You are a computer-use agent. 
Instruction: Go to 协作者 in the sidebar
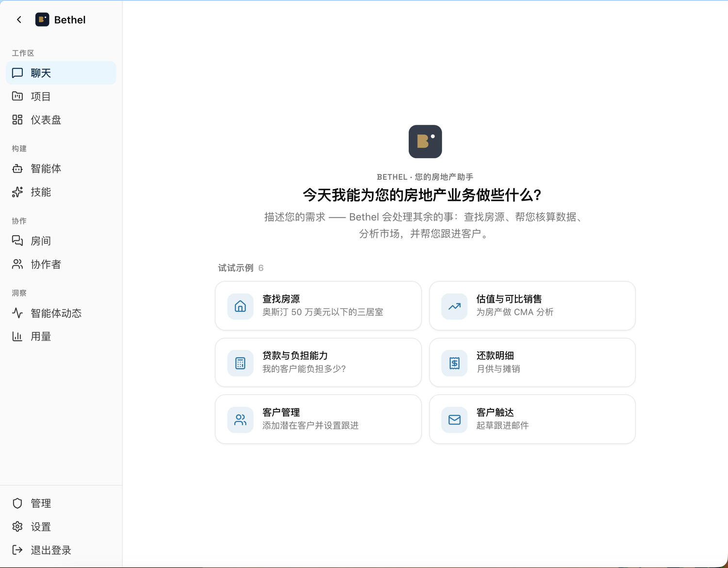[x=61, y=264]
